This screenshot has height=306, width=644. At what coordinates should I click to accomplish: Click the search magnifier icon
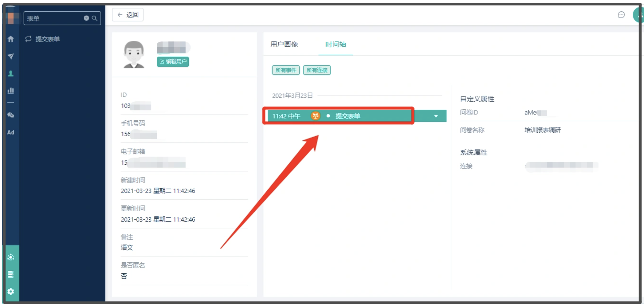click(94, 18)
